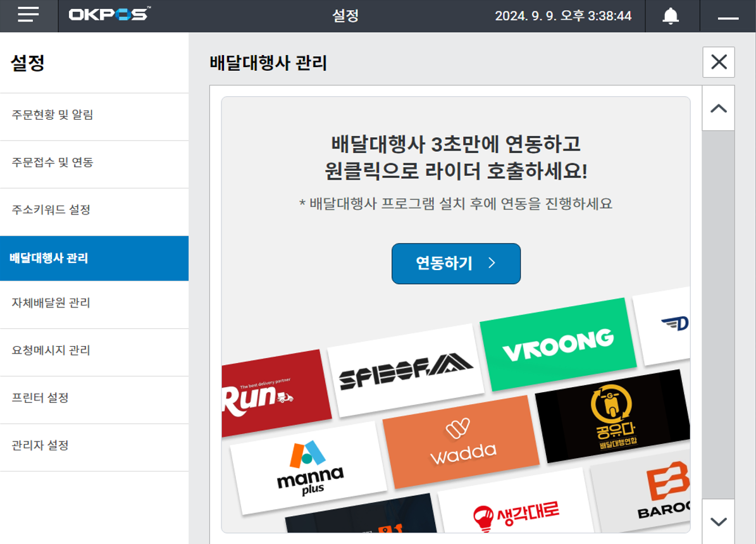Go to 프린터 설정

(x=94, y=398)
